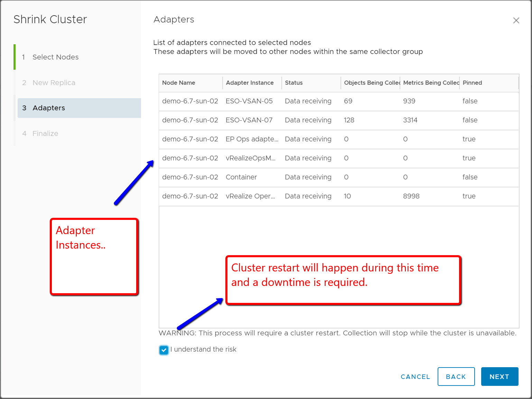Screen dimensions: 532x399
Task: Sort by Adapter Instance column header
Action: 250,83
